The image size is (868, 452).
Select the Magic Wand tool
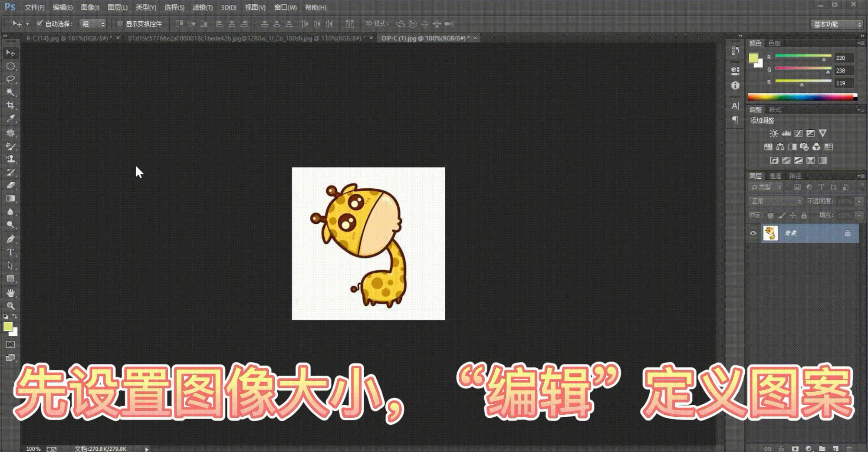(x=10, y=92)
